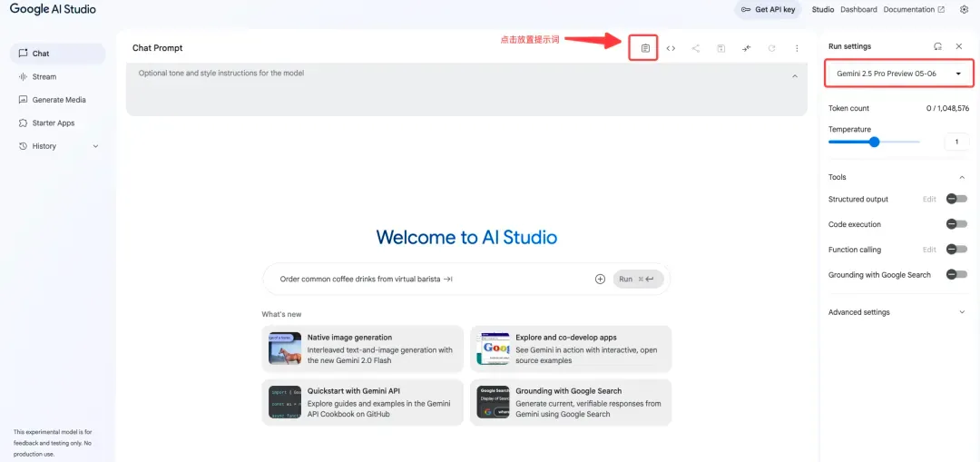This screenshot has width=980, height=462.
Task: Click the system instructions clipboard icon
Action: pos(645,48)
